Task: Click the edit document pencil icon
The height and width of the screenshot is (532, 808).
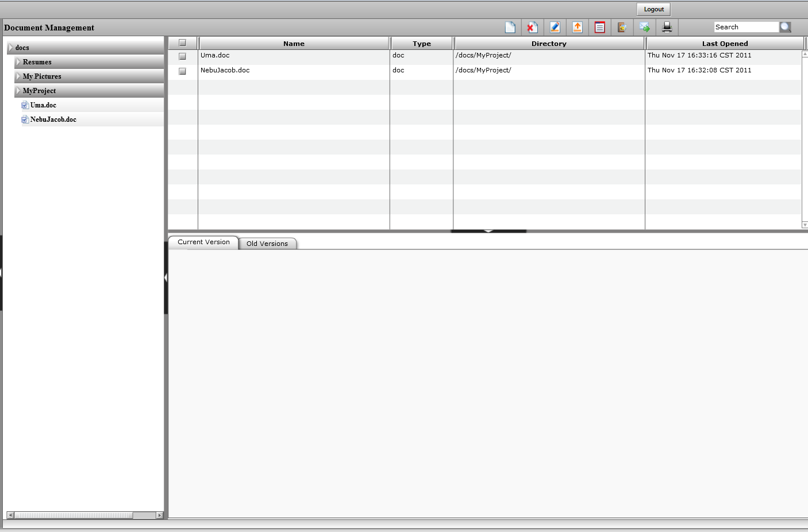Action: (555, 27)
